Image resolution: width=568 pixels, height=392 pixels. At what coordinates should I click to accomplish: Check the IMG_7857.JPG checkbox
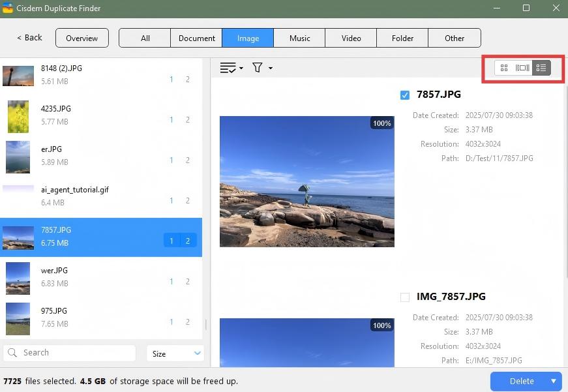[x=405, y=297]
